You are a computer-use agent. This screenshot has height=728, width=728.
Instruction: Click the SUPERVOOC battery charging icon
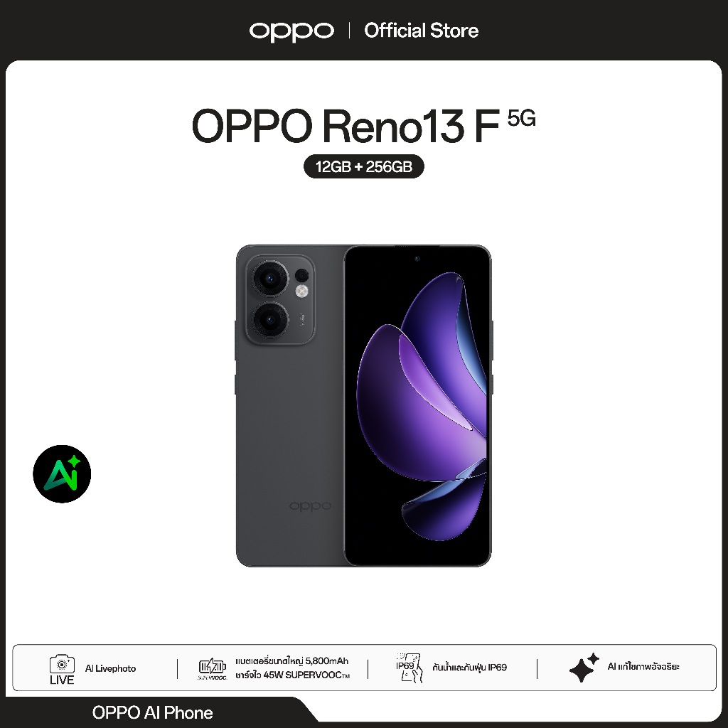(x=212, y=669)
